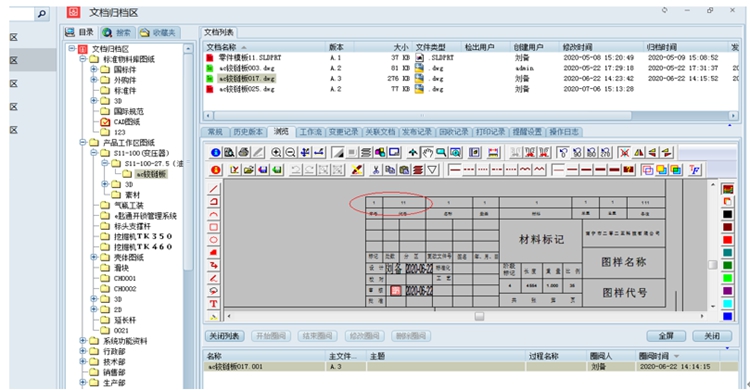Collapse the 标准物料库图纸 folder
Viewport: 750px width, 390px height.
(x=83, y=59)
